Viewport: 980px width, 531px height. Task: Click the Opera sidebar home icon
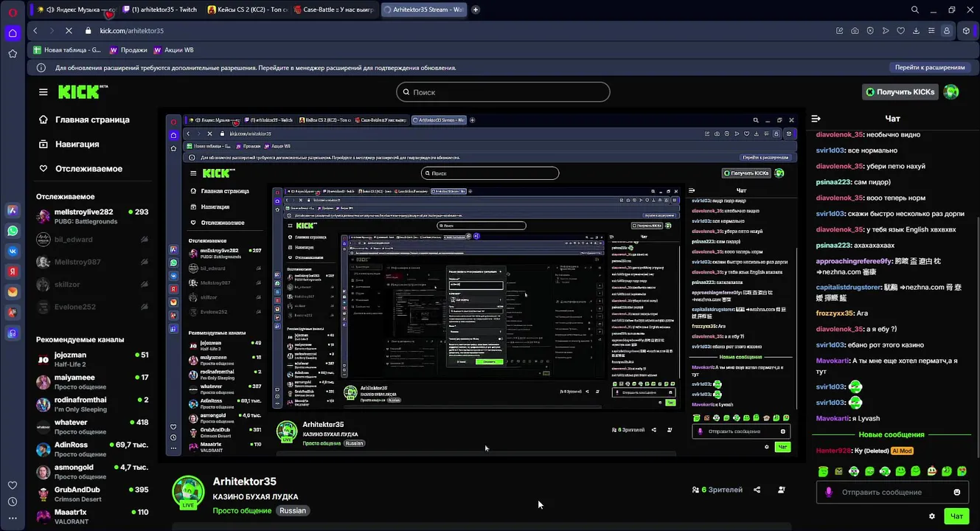click(x=13, y=33)
